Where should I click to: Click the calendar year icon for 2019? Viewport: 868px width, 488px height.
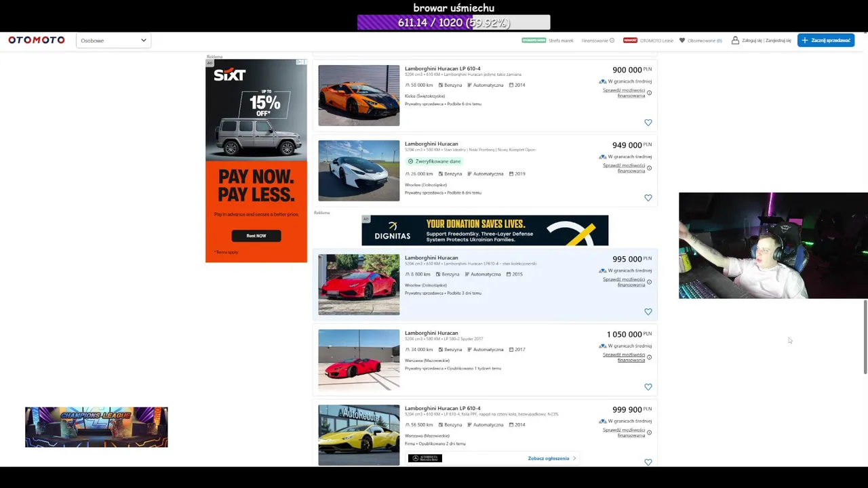(x=511, y=174)
